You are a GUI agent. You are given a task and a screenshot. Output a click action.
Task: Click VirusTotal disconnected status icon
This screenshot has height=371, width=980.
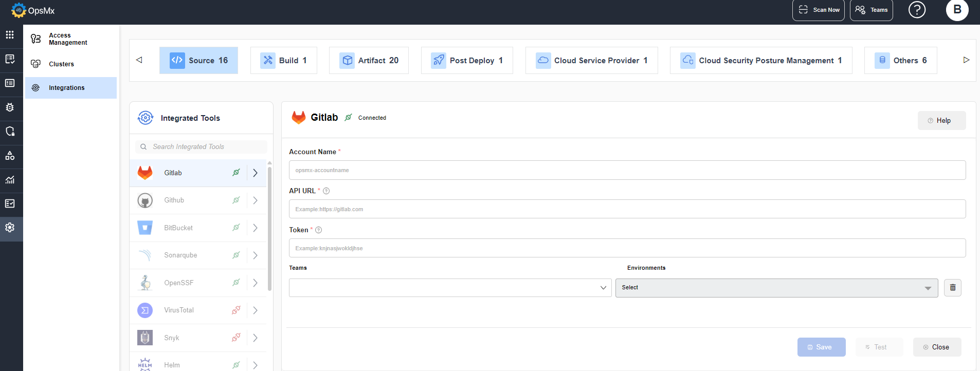click(236, 310)
